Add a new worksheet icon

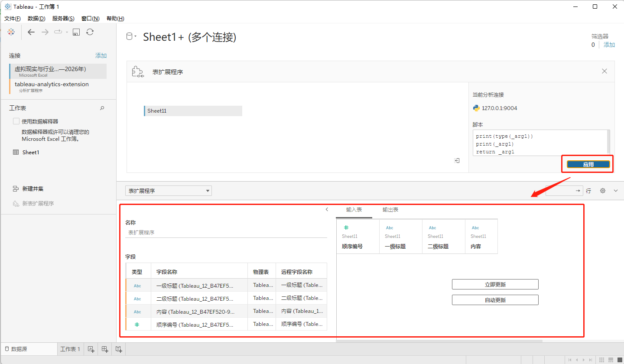tap(91, 349)
